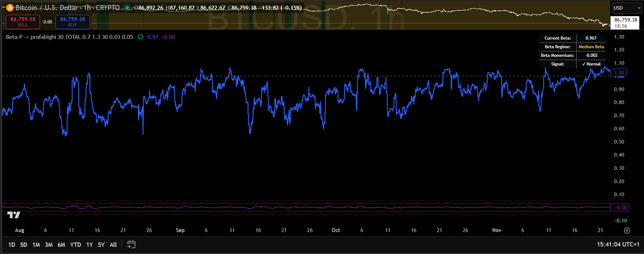
Task: Click the Normal signal cell
Action: pyautogui.click(x=591, y=64)
